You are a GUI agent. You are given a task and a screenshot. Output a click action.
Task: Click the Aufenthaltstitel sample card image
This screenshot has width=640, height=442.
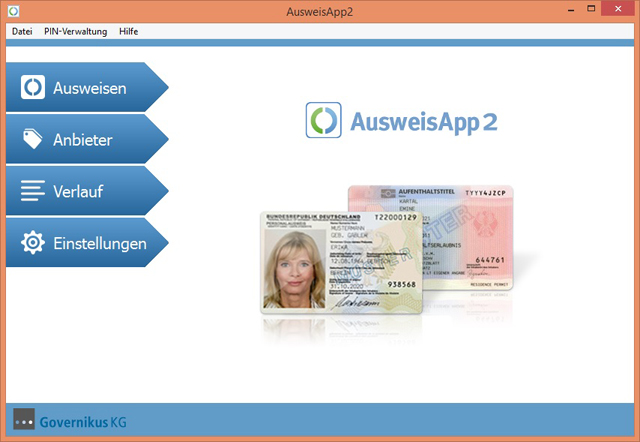[x=467, y=238]
